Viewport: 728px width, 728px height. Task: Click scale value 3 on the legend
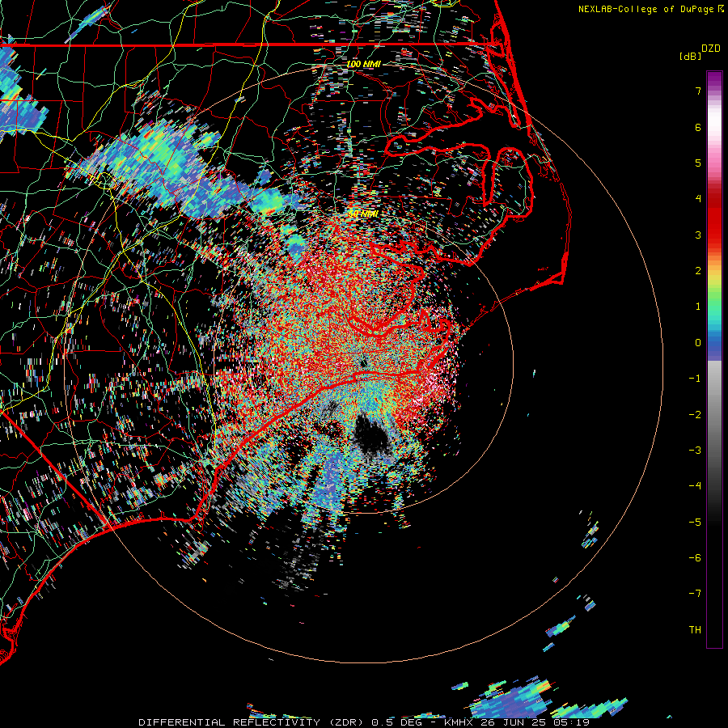(x=698, y=235)
